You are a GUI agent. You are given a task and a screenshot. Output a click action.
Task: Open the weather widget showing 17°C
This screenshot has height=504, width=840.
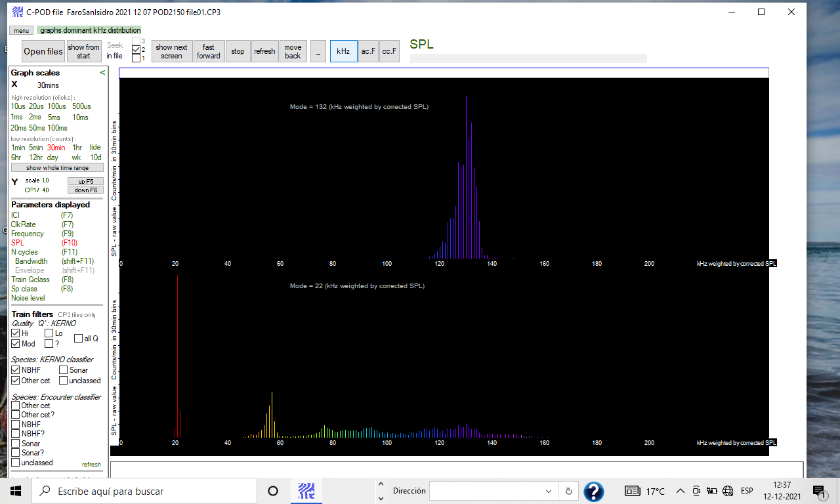point(645,491)
